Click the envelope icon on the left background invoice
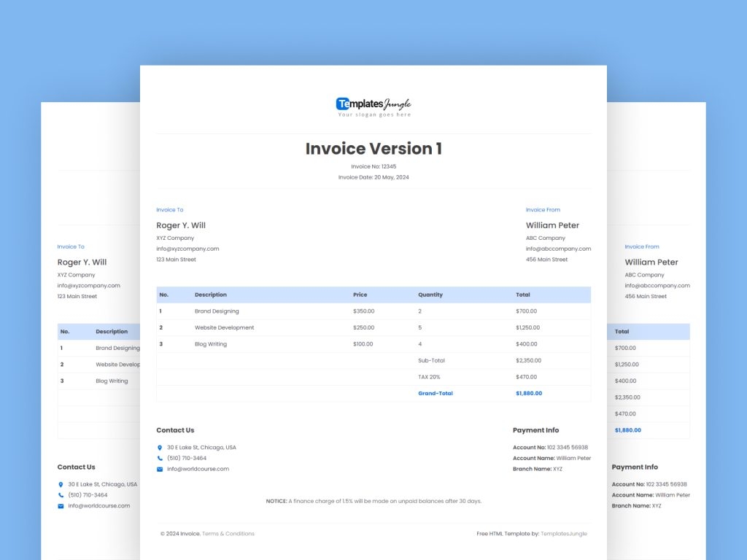747x560 pixels. (x=61, y=505)
